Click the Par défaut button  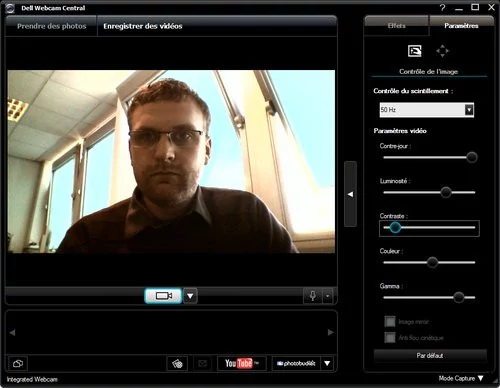click(x=430, y=356)
